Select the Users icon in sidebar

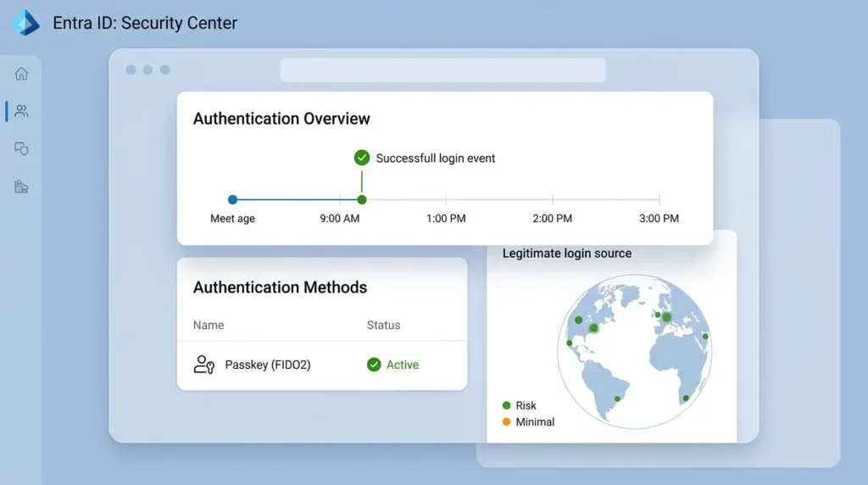pyautogui.click(x=21, y=111)
